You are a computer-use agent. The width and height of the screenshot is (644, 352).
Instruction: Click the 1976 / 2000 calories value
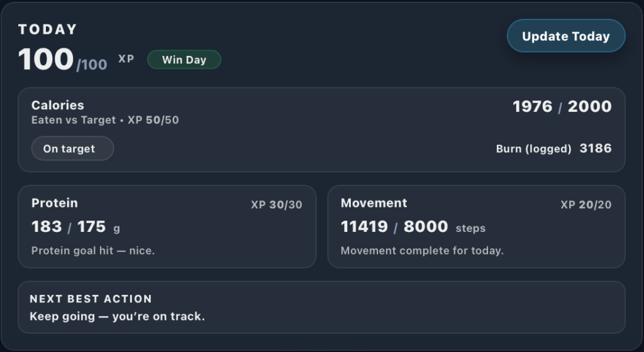point(562,107)
